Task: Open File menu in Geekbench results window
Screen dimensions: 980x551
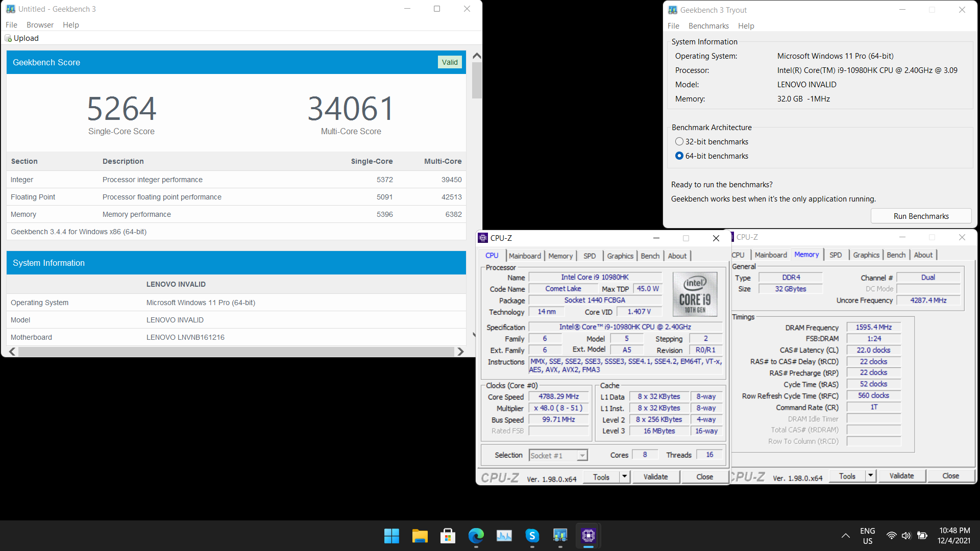Action: (11, 25)
